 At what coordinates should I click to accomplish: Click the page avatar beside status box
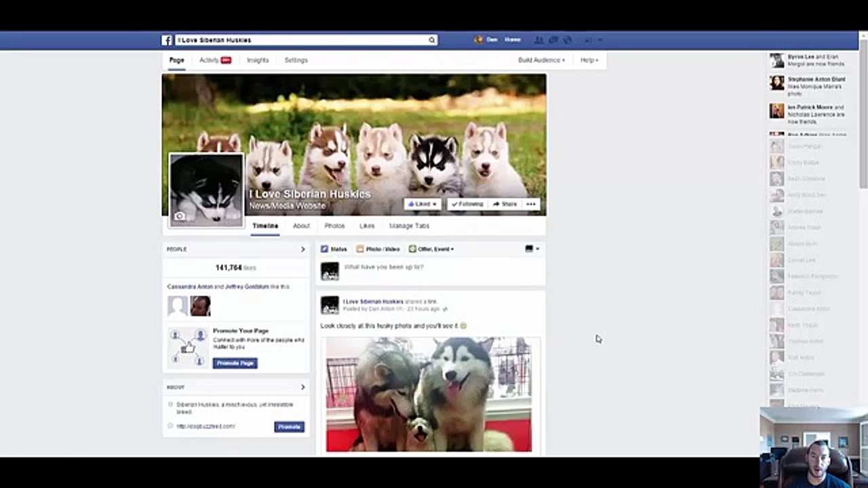tap(330, 271)
